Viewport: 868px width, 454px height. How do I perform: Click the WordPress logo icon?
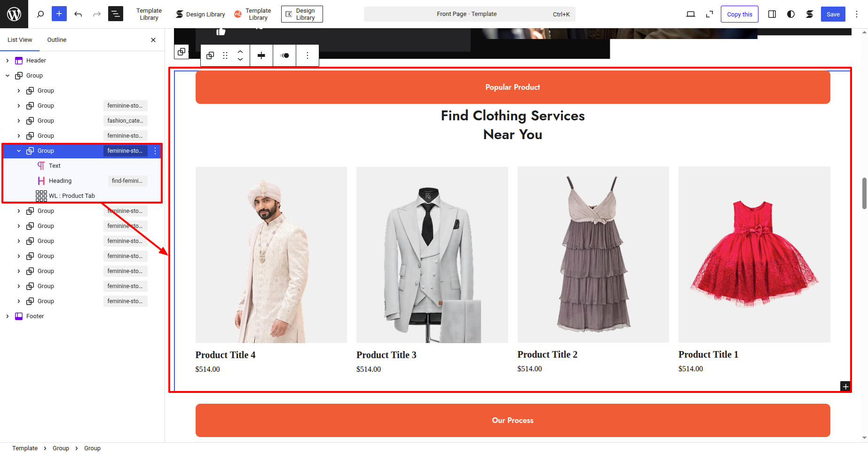[14, 14]
